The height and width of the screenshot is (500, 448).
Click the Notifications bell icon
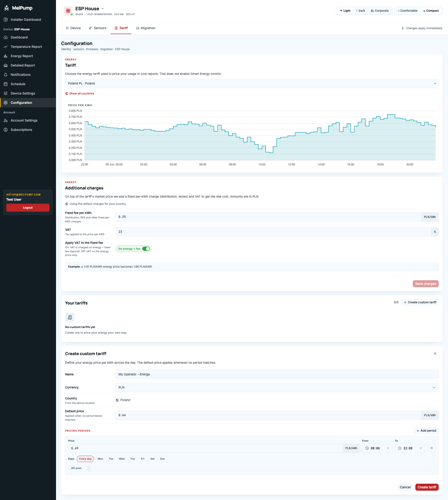click(6, 75)
